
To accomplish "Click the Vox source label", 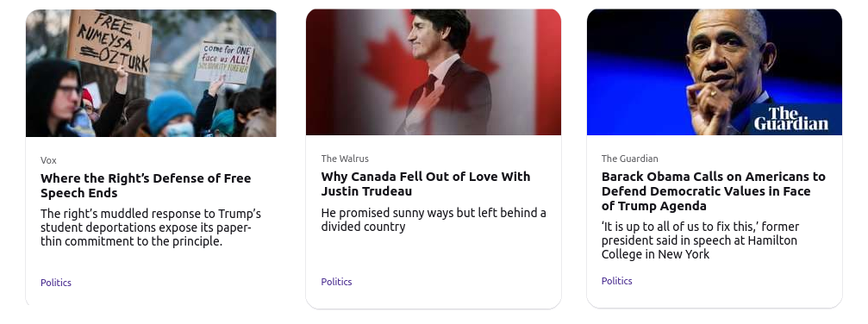I will coord(48,160).
